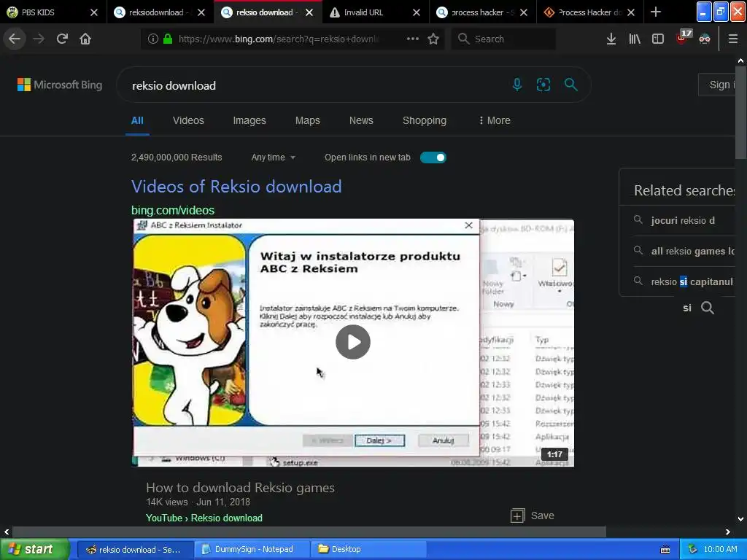Select the Shopping search category
Image resolution: width=747 pixels, height=560 pixels.
[424, 120]
